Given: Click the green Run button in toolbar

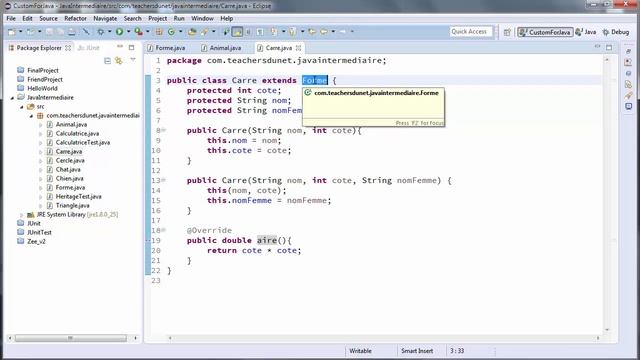Looking at the screenshot, I should coord(119,31).
